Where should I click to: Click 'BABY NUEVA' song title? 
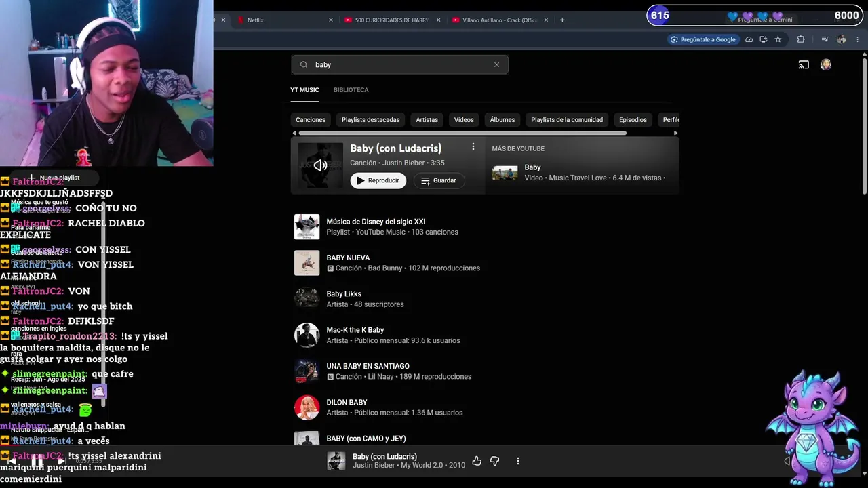point(348,258)
